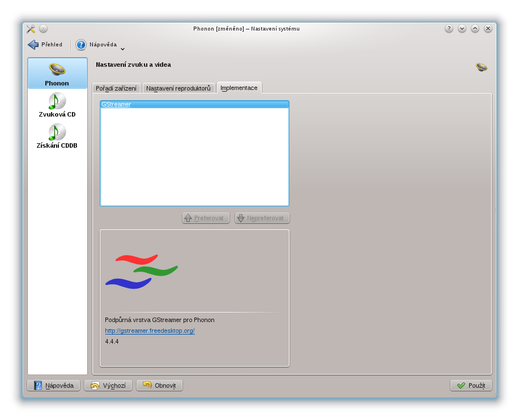519x420 pixels.
Task: Apply changes with Použít button
Action: [x=471, y=385]
